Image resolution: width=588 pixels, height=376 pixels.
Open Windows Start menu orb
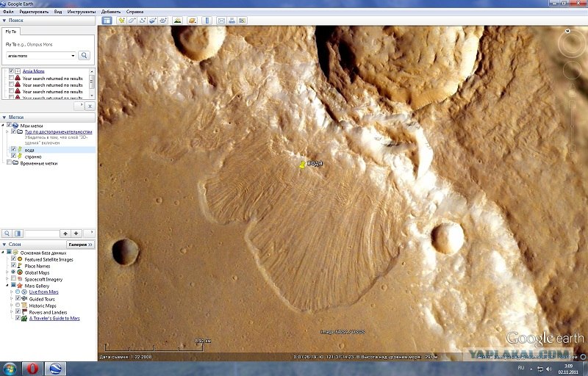click(10, 369)
